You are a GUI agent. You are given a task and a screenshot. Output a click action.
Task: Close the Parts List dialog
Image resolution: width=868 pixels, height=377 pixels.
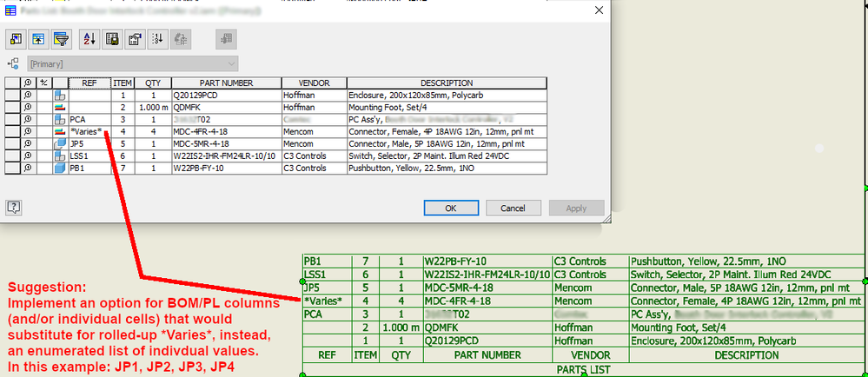(599, 10)
